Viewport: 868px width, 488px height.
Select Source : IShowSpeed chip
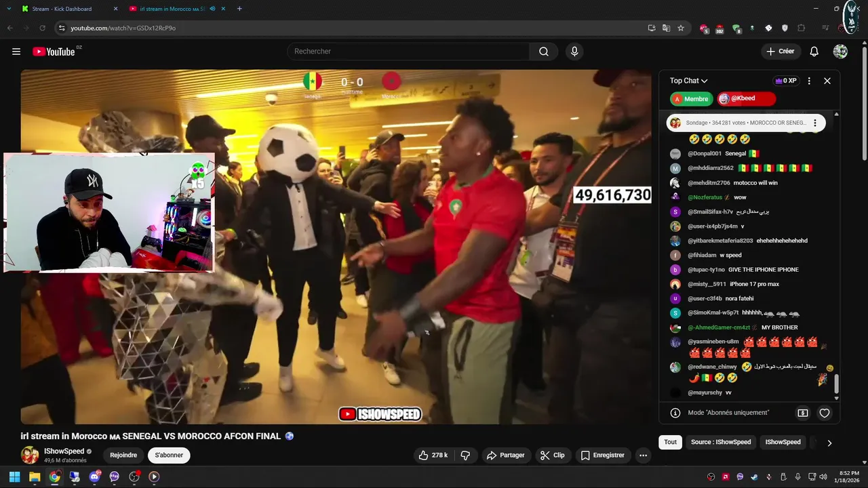pos(721,442)
